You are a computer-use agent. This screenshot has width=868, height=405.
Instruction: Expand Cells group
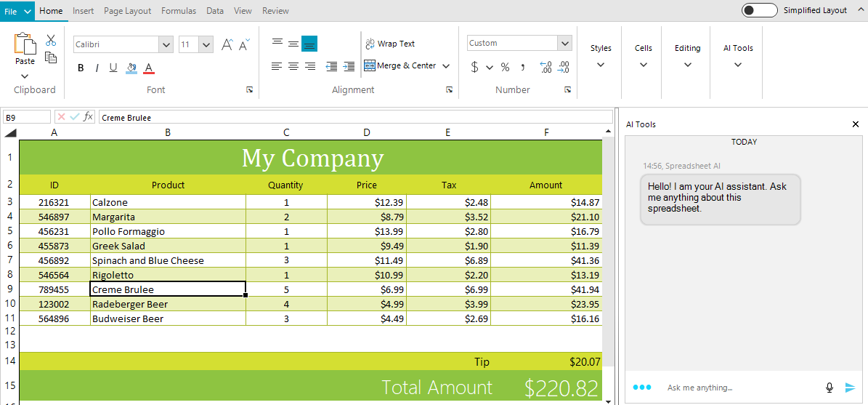tap(644, 56)
